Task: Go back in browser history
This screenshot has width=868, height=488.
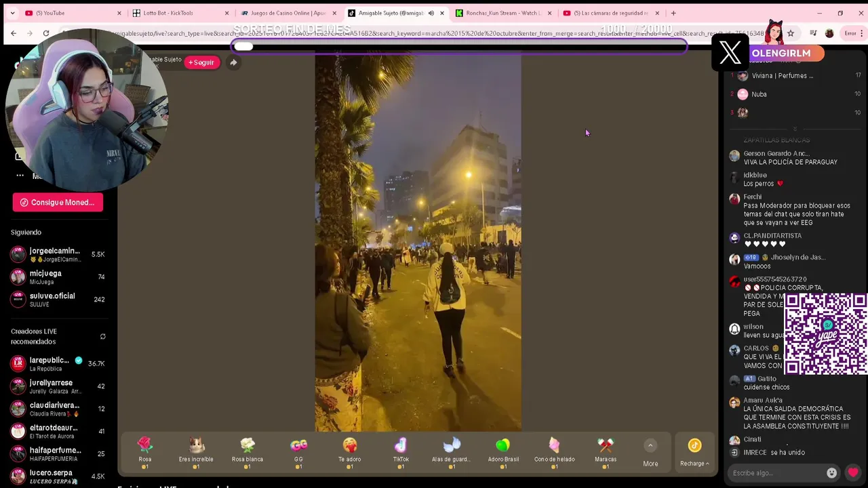Action: 14,33
